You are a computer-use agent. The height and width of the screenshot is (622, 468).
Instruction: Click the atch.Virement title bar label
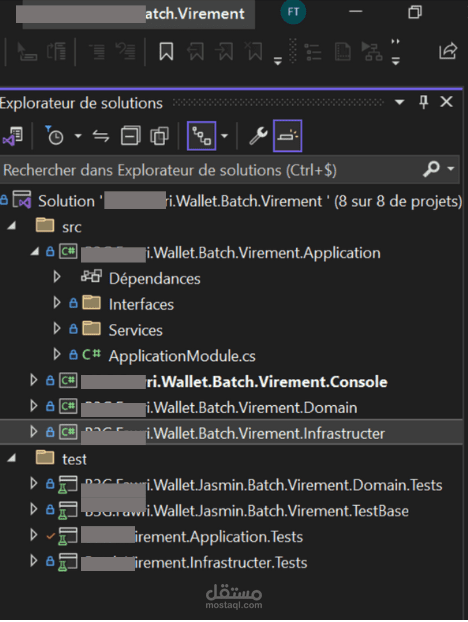(195, 14)
